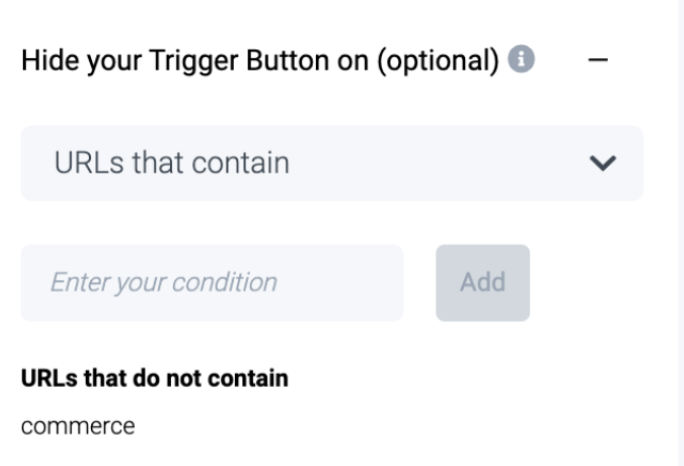Select the commerce condition entry
This screenshot has height=466, width=684.
78,427
